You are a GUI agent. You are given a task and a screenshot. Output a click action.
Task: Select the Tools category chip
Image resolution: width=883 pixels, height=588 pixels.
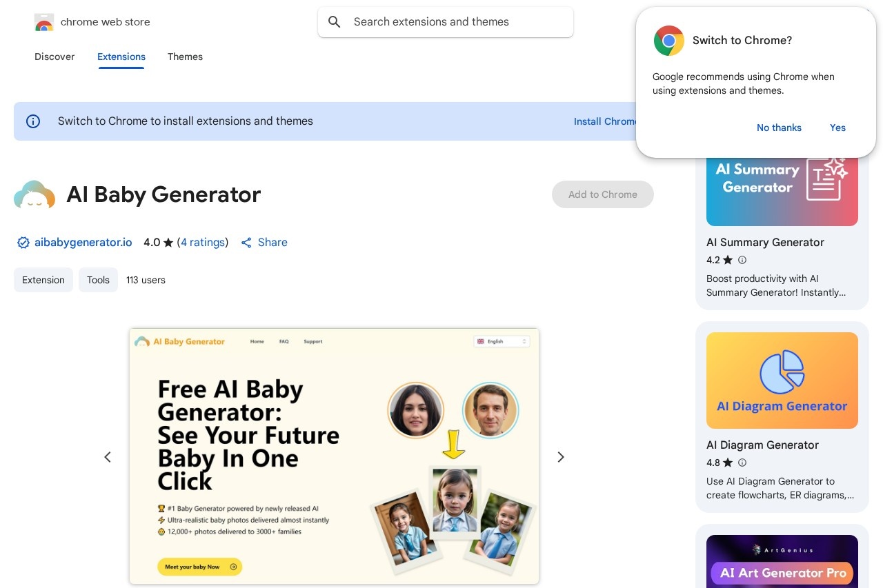coord(98,280)
